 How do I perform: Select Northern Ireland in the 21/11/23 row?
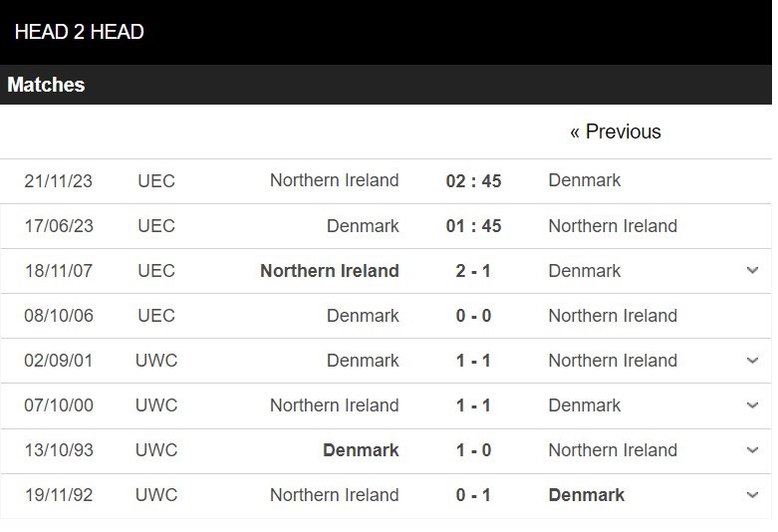[334, 180]
